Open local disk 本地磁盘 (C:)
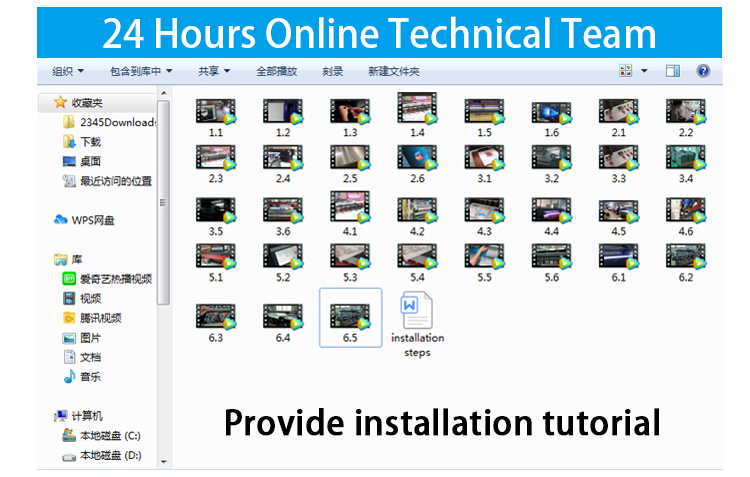The image size is (750, 477). 110,435
